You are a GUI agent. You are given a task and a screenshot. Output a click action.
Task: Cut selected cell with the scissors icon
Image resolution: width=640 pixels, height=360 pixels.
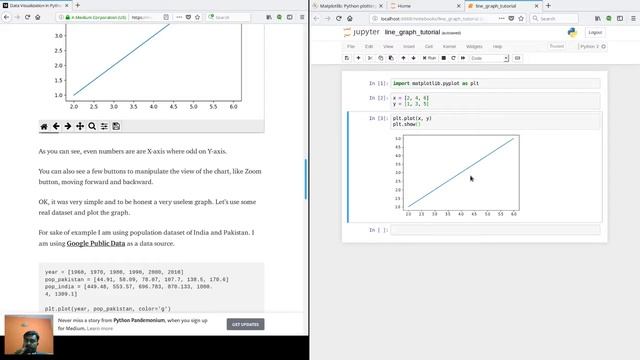pyautogui.click(x=370, y=58)
